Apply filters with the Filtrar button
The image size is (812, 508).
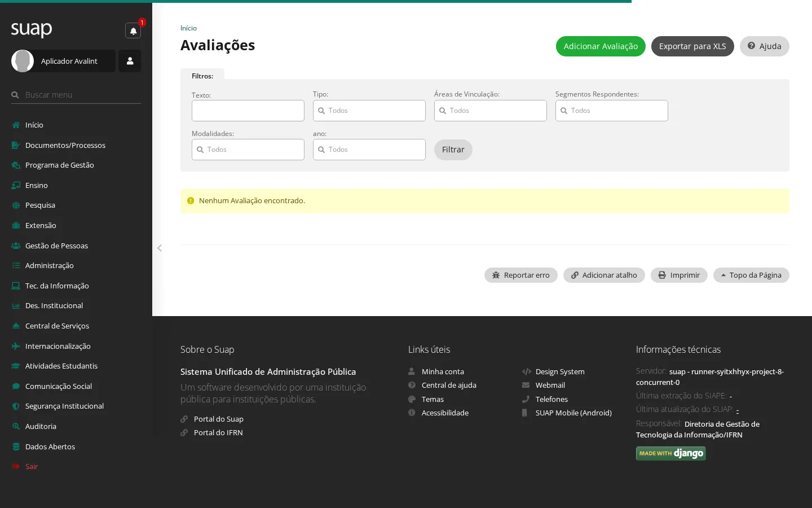tap(453, 150)
